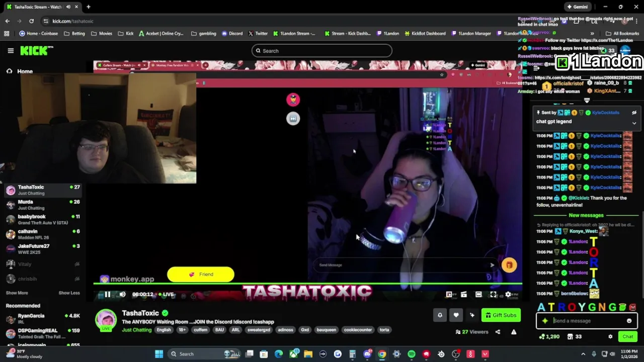The image size is (644, 362).
Task: Click orange gift icon in stream overlay
Action: (509, 265)
